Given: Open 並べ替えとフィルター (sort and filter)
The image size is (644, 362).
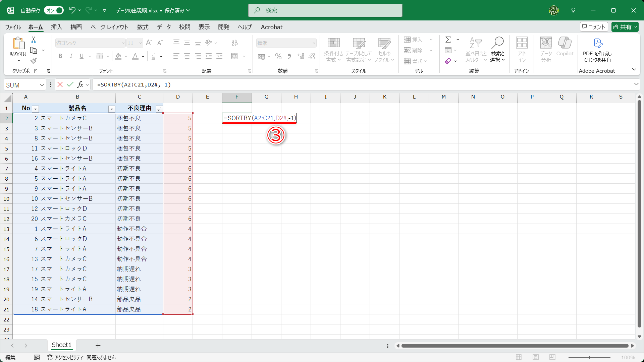Looking at the screenshot, I should coord(475,50).
